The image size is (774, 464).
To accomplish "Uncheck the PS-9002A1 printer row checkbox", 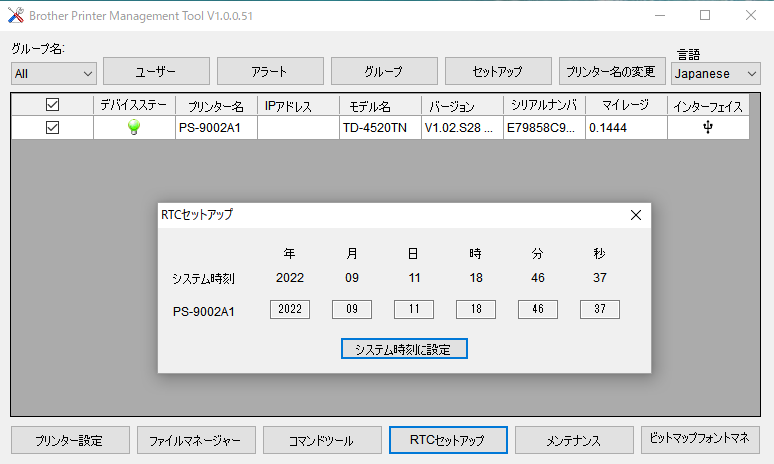I will pyautogui.click(x=52, y=128).
